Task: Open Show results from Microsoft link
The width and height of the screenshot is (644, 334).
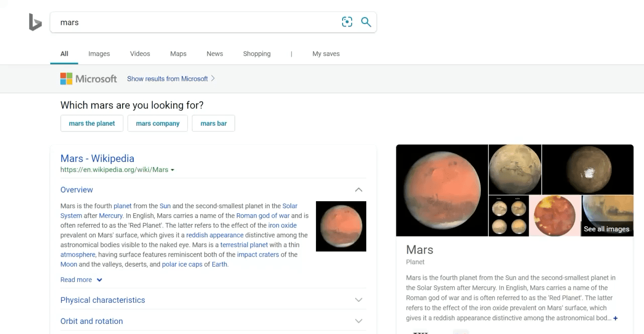Action: tap(168, 78)
